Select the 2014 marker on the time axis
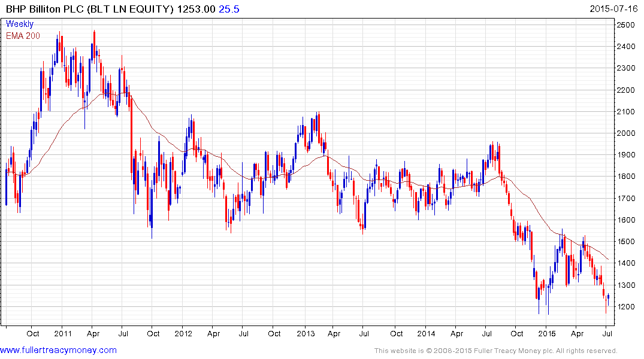Image resolution: width=644 pixels, height=359 pixels. point(427,333)
